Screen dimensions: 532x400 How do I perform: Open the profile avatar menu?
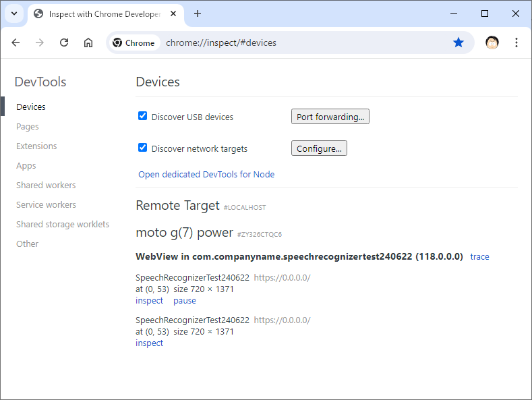pos(492,42)
